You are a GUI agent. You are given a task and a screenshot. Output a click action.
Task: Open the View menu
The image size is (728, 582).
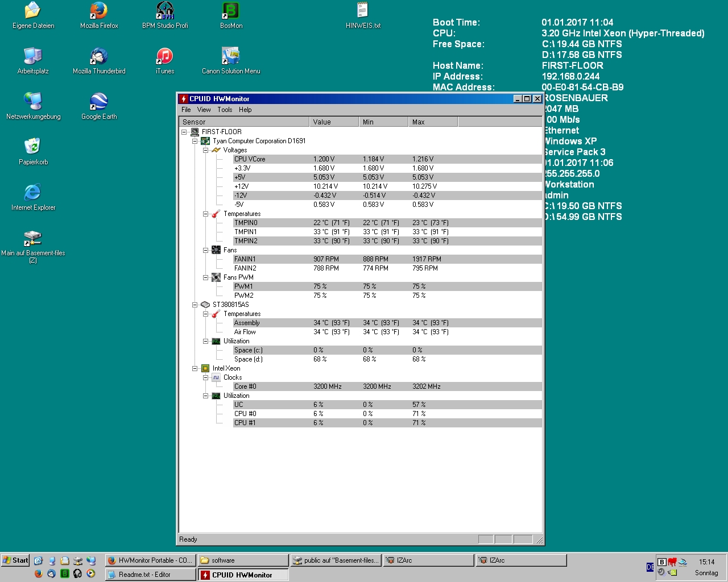[x=204, y=110]
